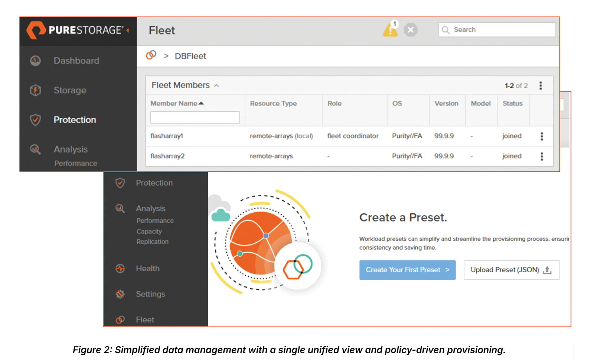Image resolution: width=594 pixels, height=364 pixels.
Task: Click Model column header
Action: (481, 104)
